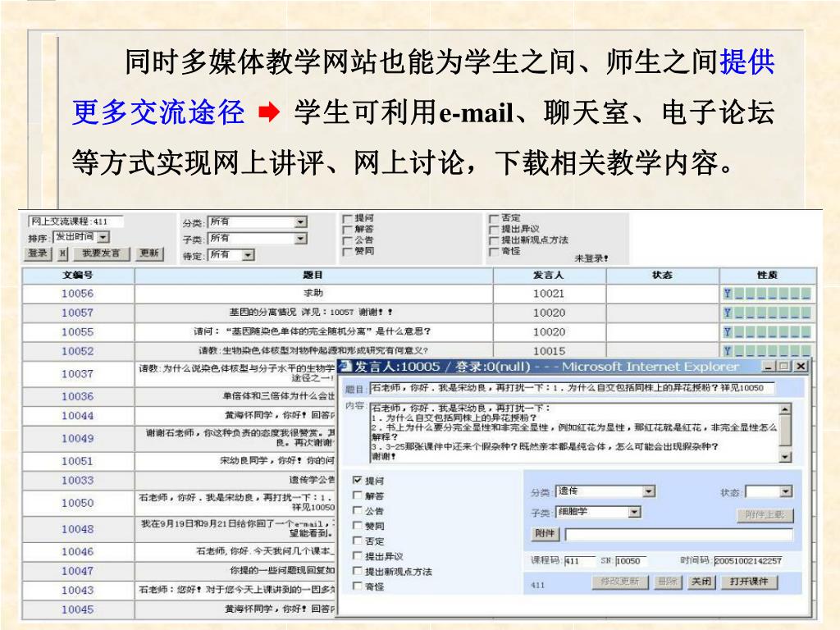Open post link 10056
The height and width of the screenshot is (630, 840).
(x=78, y=294)
